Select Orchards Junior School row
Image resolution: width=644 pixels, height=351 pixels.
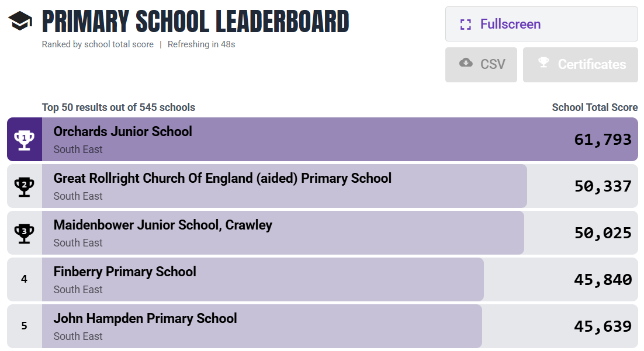point(123,132)
